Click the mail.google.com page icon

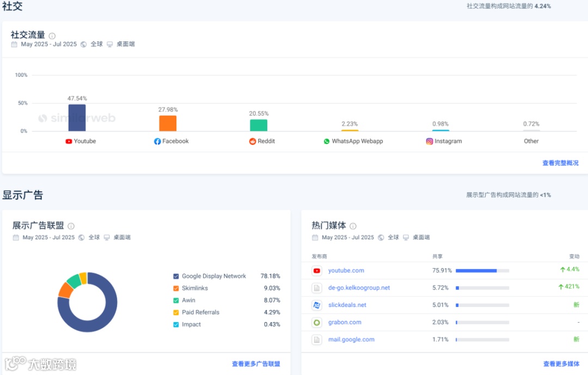pos(317,340)
